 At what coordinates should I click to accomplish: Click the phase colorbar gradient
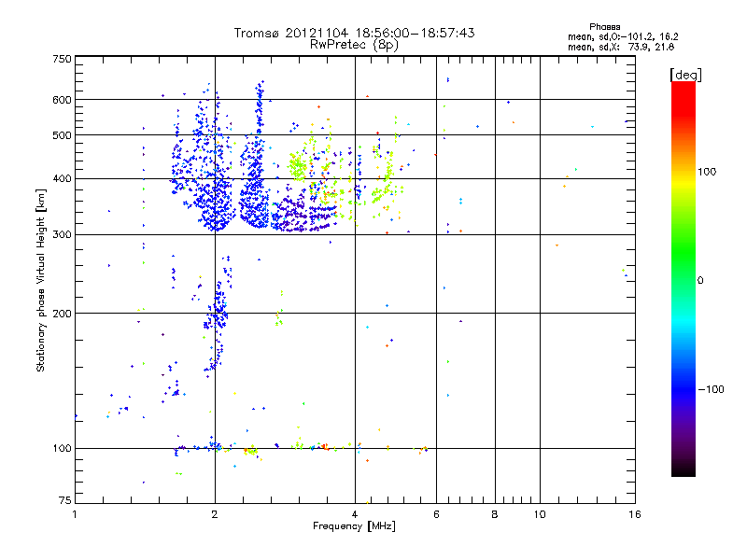[684, 278]
